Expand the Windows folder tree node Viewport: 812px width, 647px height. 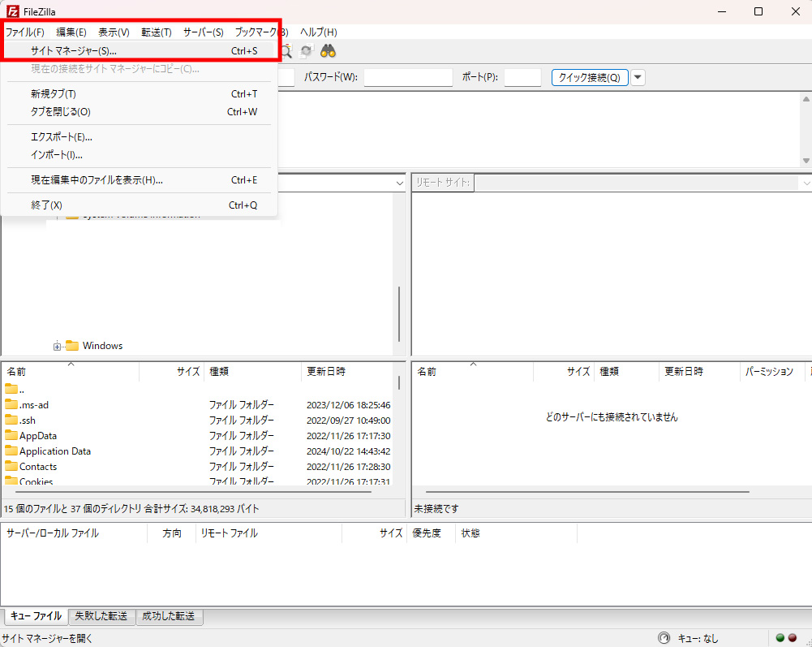tap(56, 345)
